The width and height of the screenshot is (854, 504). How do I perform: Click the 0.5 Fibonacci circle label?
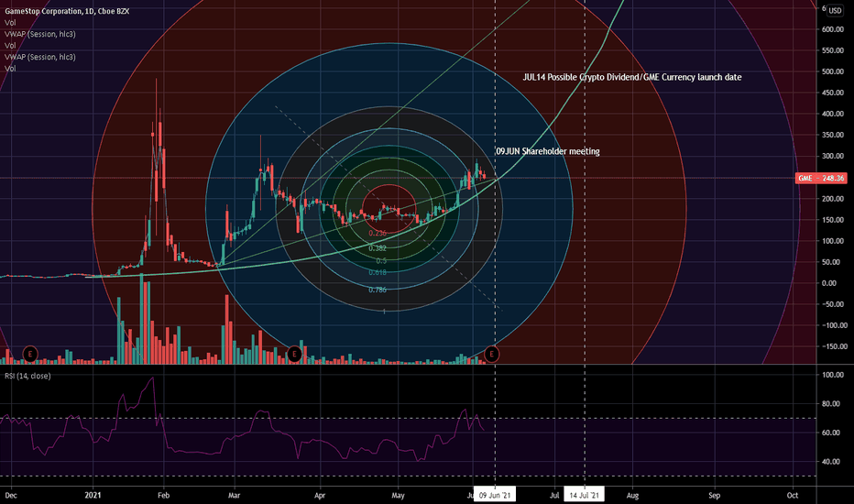coord(381,261)
